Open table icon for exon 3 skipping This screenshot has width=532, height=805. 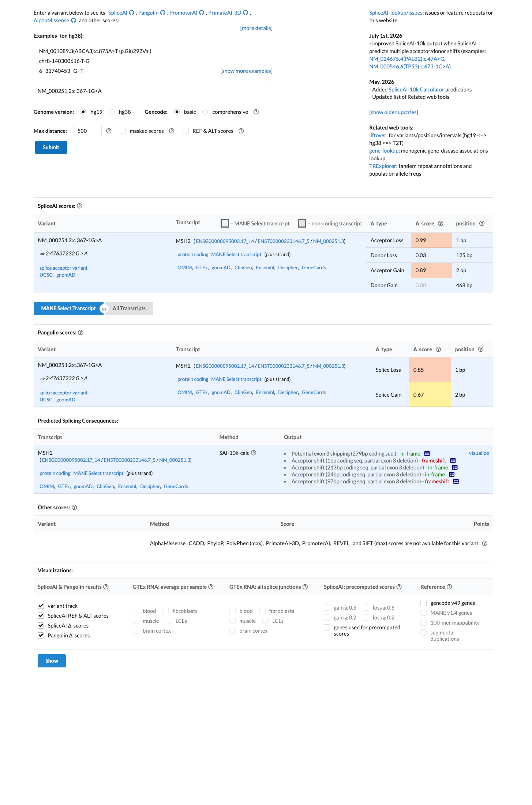[x=427, y=454]
